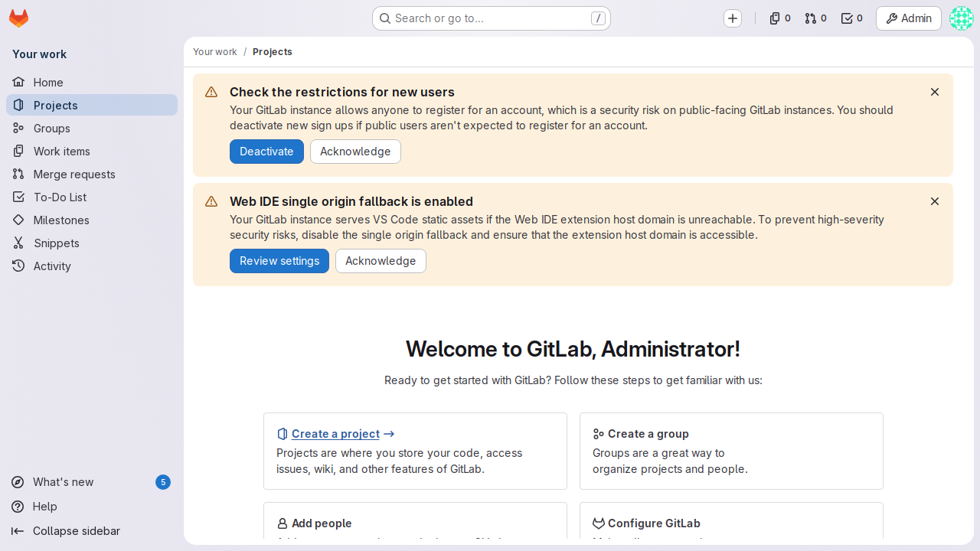Go to Home in sidebar

pos(92,82)
